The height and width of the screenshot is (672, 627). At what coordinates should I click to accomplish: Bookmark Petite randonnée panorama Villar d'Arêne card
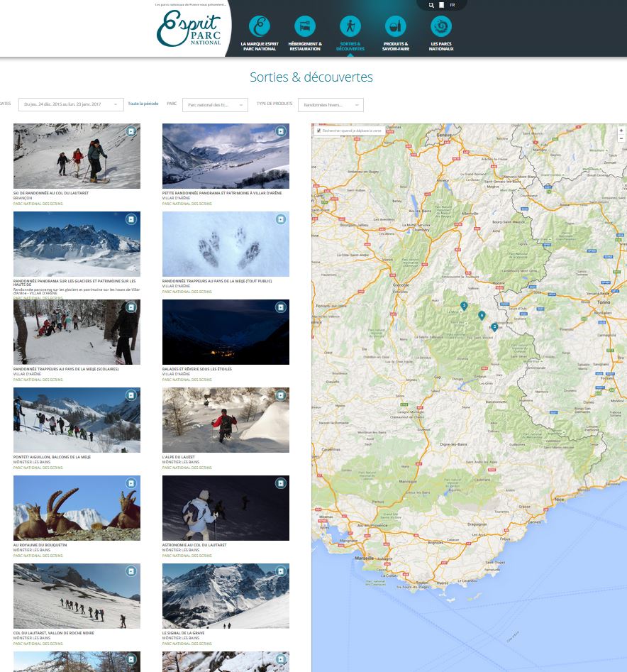click(281, 131)
